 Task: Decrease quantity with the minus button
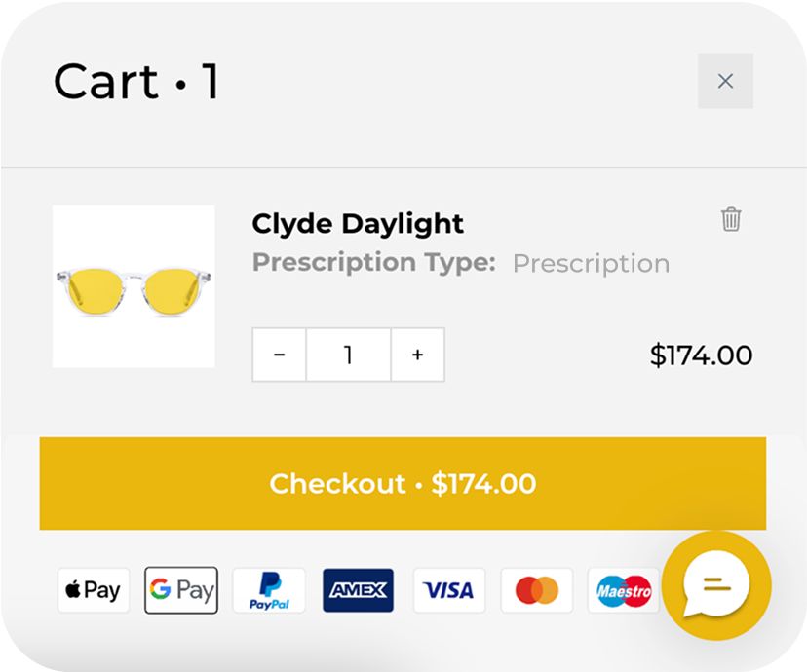(280, 355)
